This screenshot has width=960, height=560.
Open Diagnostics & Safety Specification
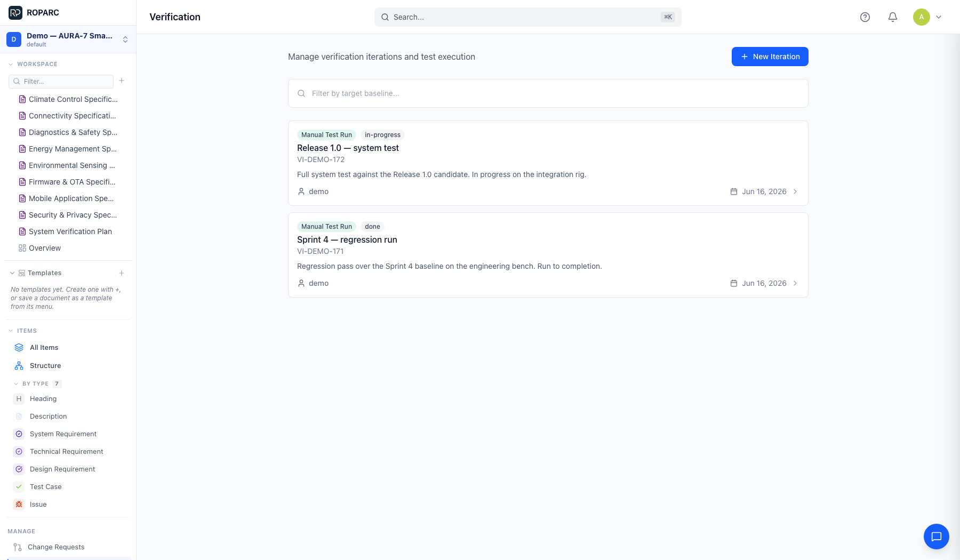(x=68, y=132)
